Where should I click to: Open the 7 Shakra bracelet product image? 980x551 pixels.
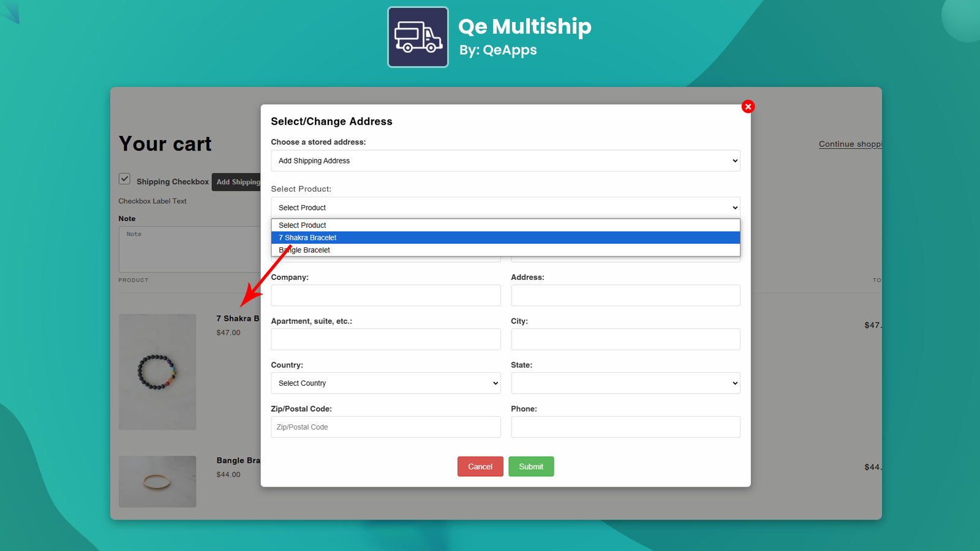pyautogui.click(x=157, y=372)
